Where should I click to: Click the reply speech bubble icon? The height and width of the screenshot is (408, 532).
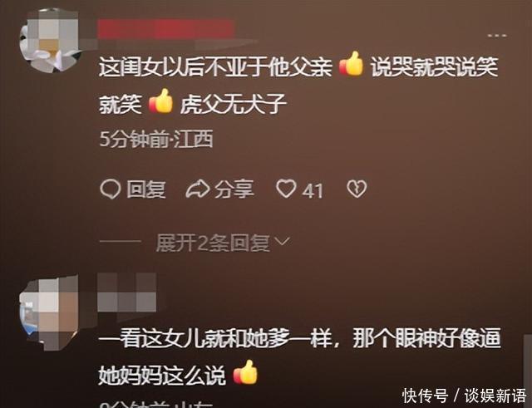click(111, 189)
